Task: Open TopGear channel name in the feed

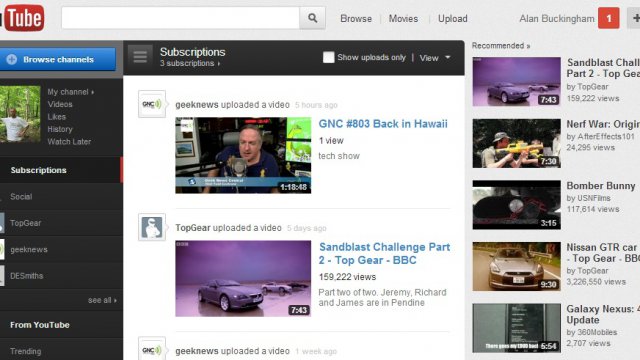Action: (193, 228)
